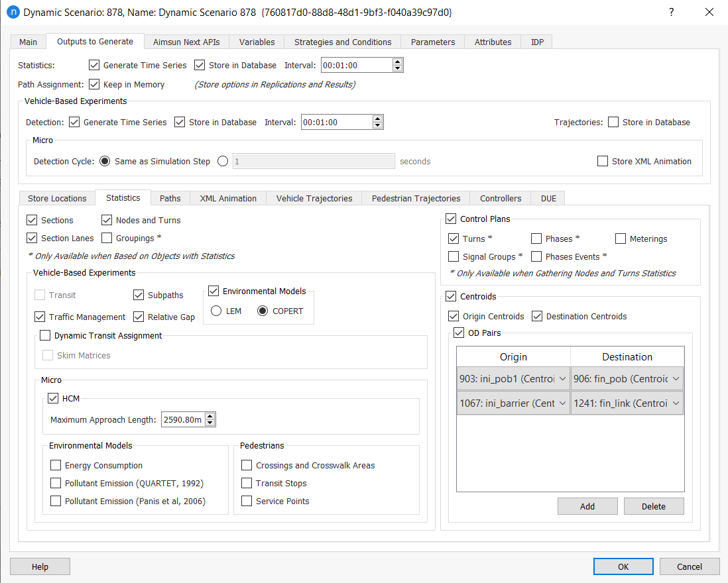Uncheck Origin Centroids
This screenshot has width=728, height=583.
click(x=454, y=316)
